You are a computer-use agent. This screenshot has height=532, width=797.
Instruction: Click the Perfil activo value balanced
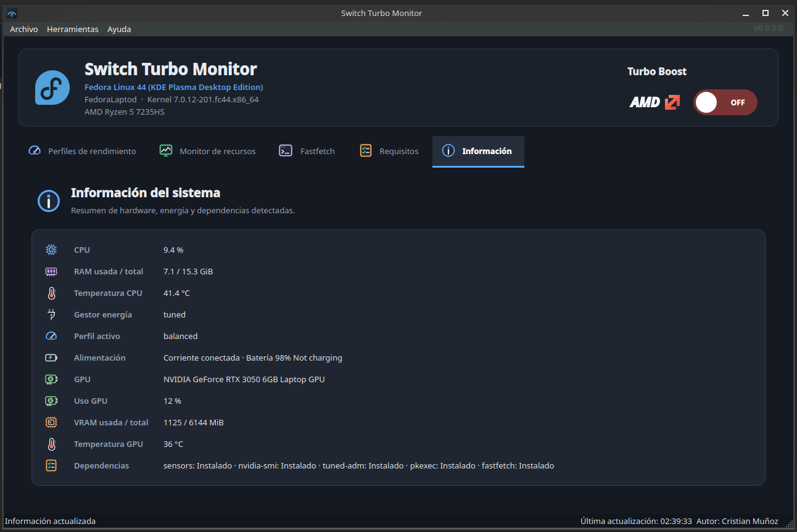181,336
